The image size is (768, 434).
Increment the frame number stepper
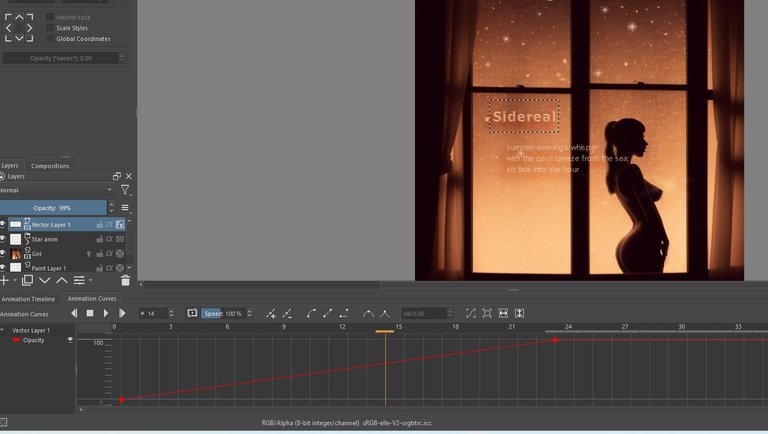tap(171, 311)
